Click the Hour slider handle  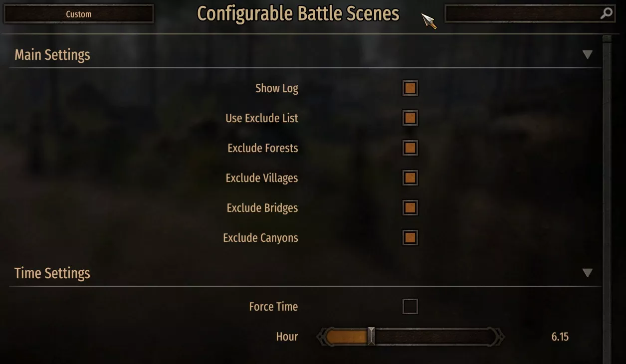pyautogui.click(x=371, y=337)
